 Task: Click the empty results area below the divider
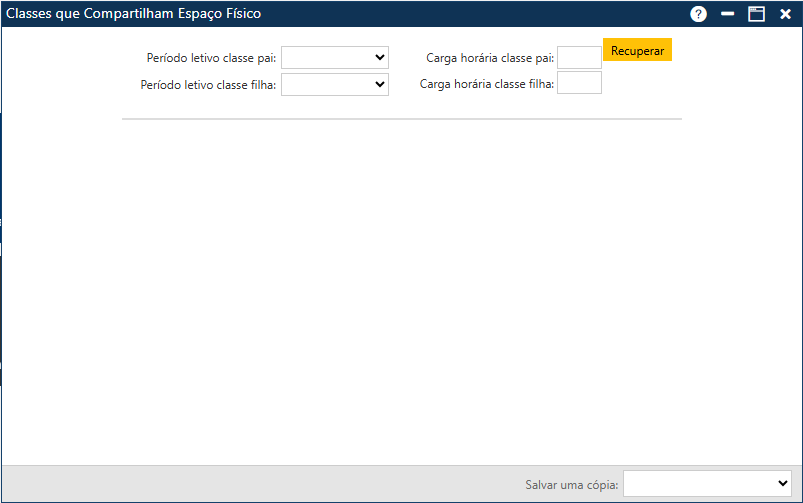(x=400, y=290)
